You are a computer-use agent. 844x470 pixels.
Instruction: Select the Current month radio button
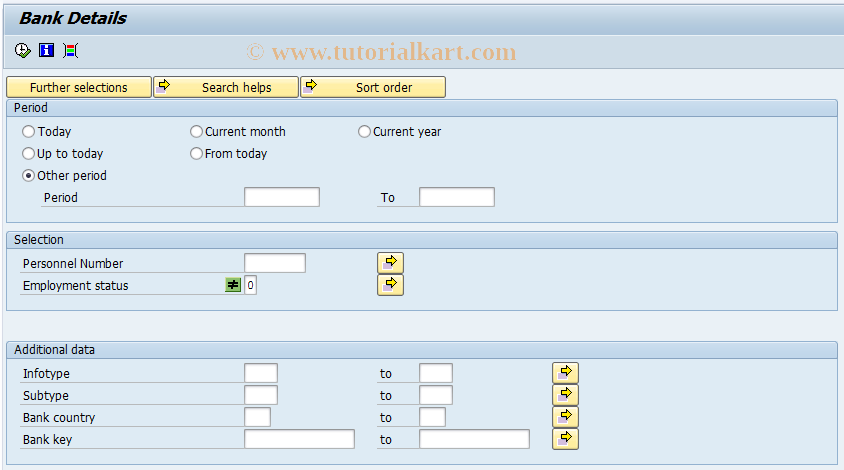tap(196, 131)
